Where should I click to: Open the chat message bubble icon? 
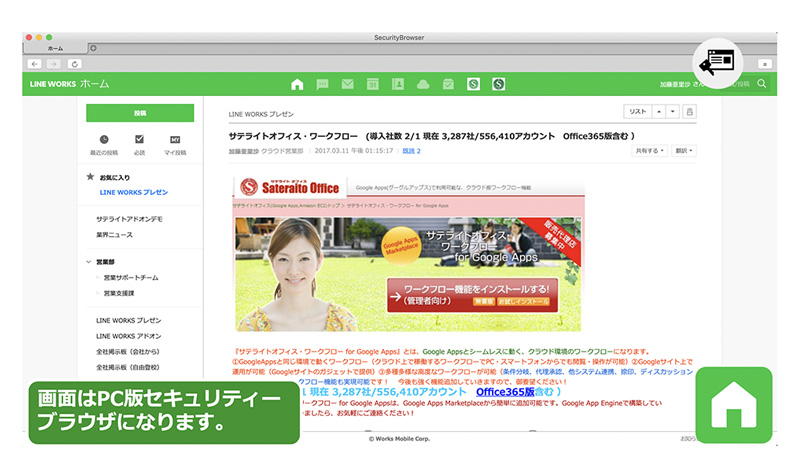coord(322,85)
